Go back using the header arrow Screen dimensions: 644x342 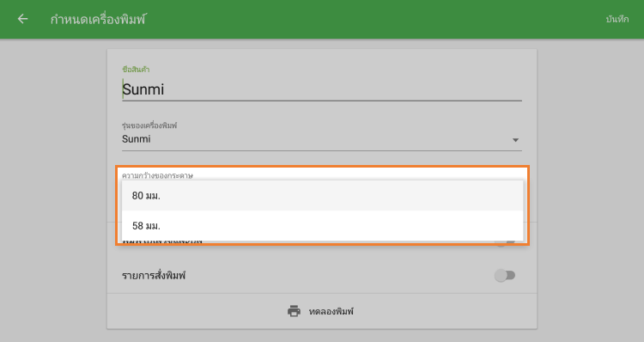(x=22, y=19)
